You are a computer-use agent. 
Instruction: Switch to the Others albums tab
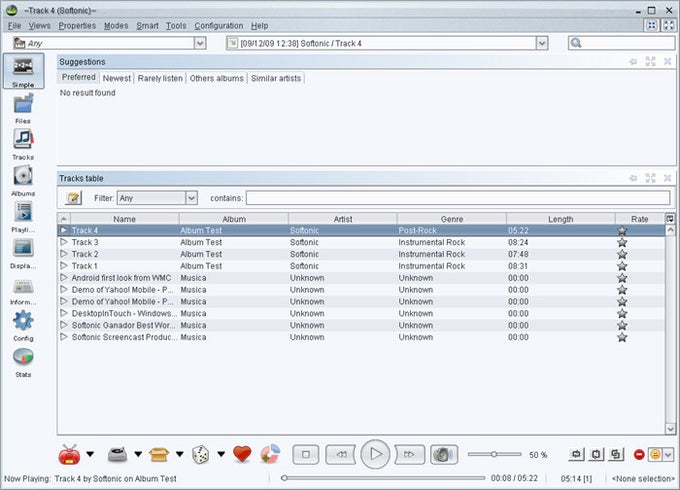pos(216,78)
